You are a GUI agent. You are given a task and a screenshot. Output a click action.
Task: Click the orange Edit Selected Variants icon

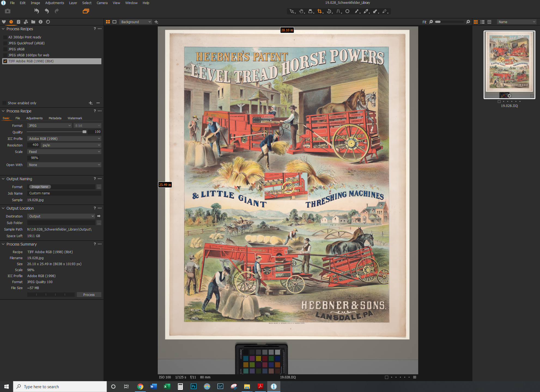tap(86, 11)
